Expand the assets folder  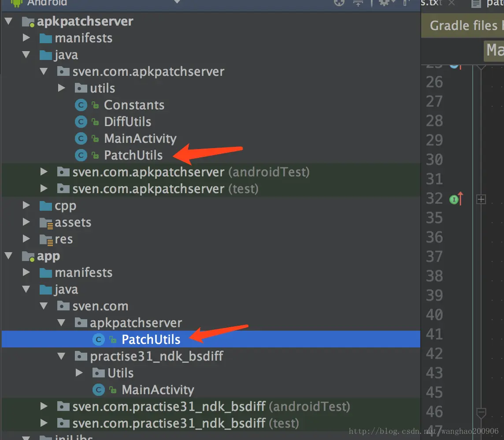click(x=26, y=222)
